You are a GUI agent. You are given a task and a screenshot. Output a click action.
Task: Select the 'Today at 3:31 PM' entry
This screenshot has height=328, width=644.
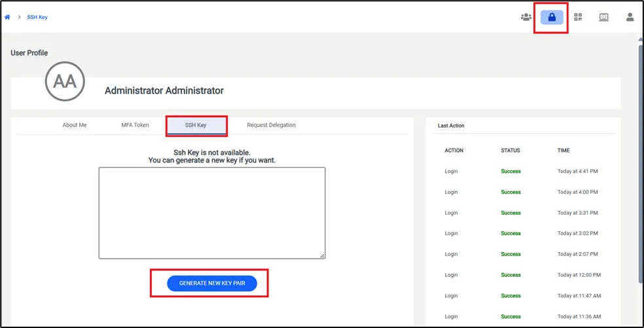pyautogui.click(x=577, y=213)
